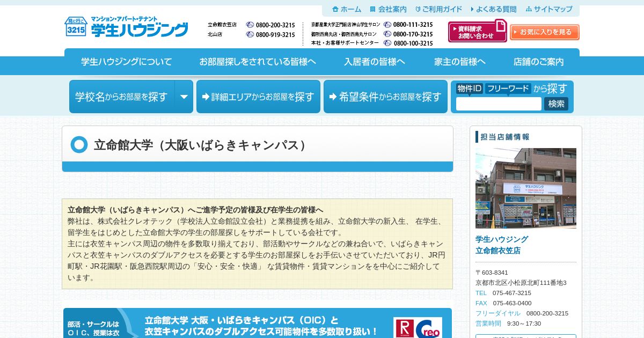Viewport: 644px width, 338px height.
Task: Open 学生ハウジング 立命館衣笠店 store link
Action: point(502,245)
